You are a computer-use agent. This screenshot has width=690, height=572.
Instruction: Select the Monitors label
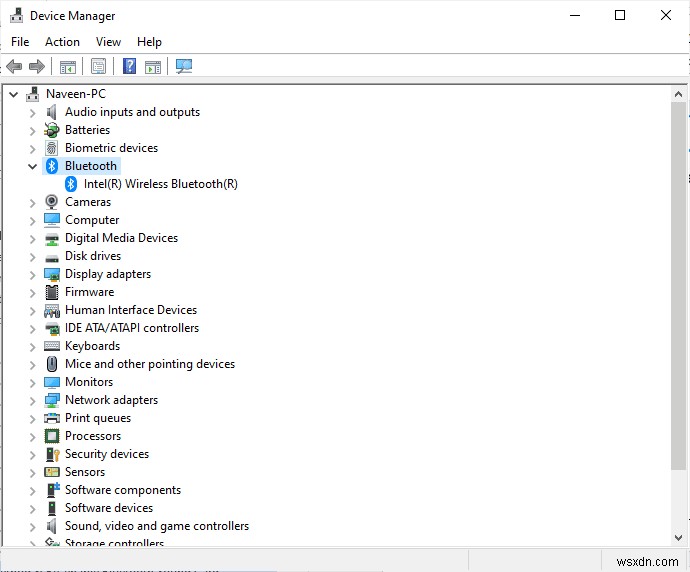tap(89, 382)
